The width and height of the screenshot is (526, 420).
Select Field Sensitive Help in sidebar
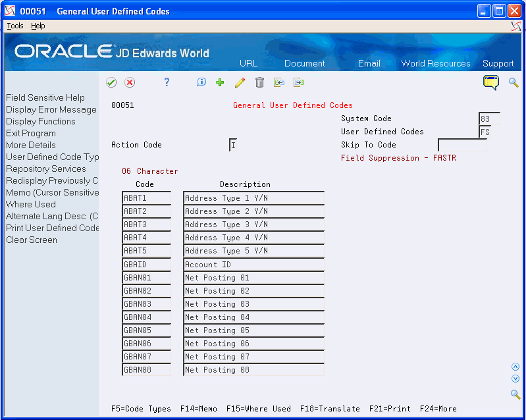45,97
